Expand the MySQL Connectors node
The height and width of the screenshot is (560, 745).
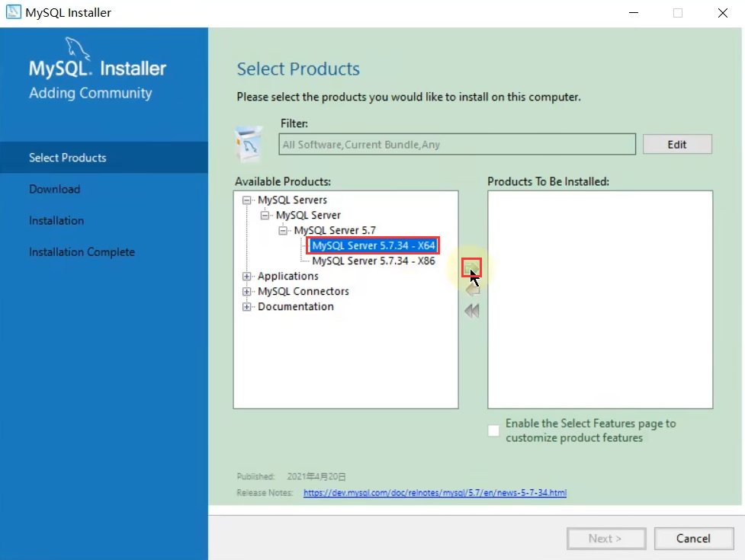click(246, 291)
